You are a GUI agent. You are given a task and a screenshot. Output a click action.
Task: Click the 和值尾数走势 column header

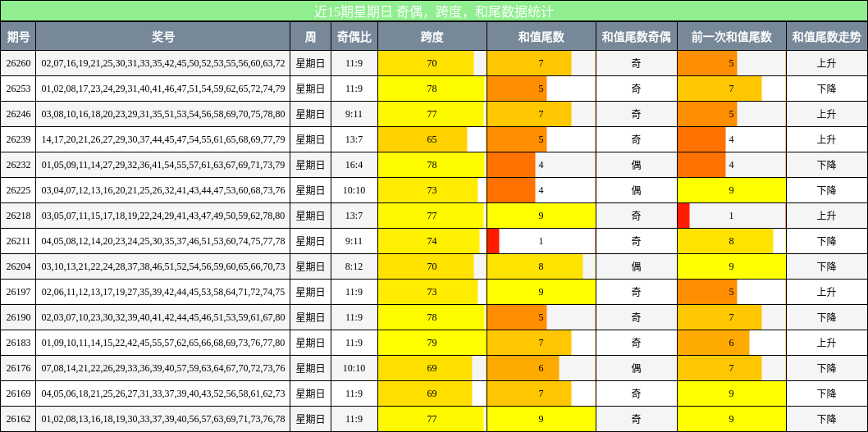(826, 37)
